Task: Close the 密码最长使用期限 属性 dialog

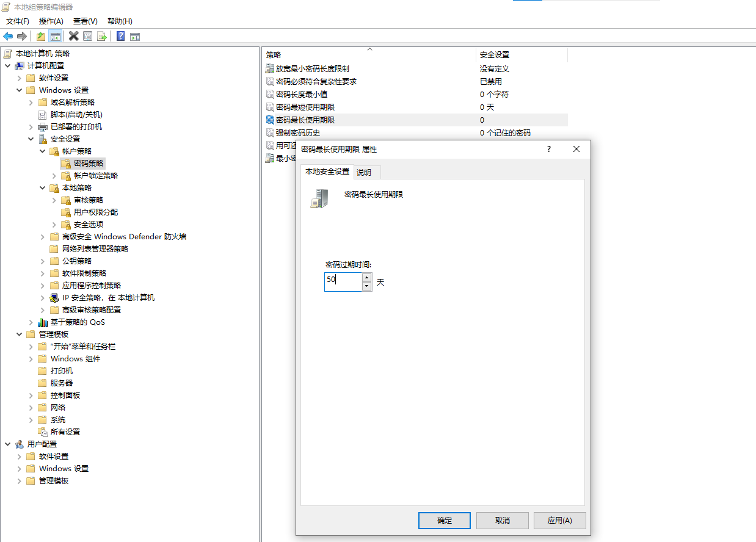Action: 576,149
